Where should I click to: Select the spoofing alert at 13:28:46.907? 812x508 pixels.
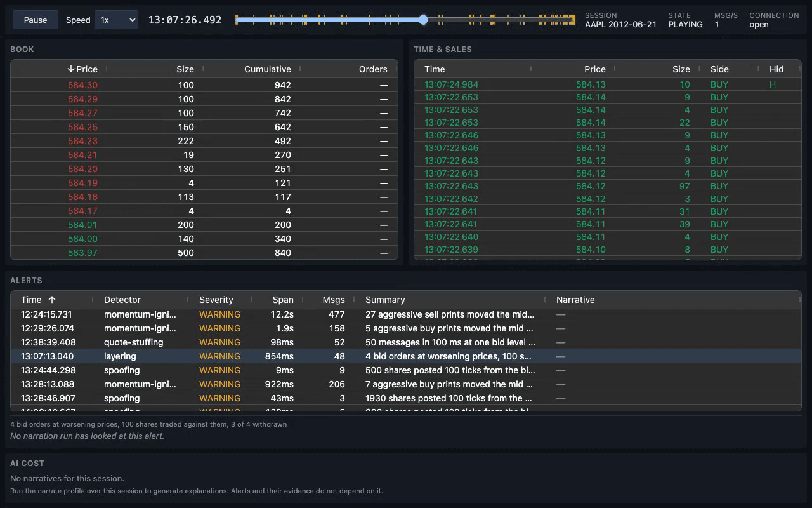point(406,398)
